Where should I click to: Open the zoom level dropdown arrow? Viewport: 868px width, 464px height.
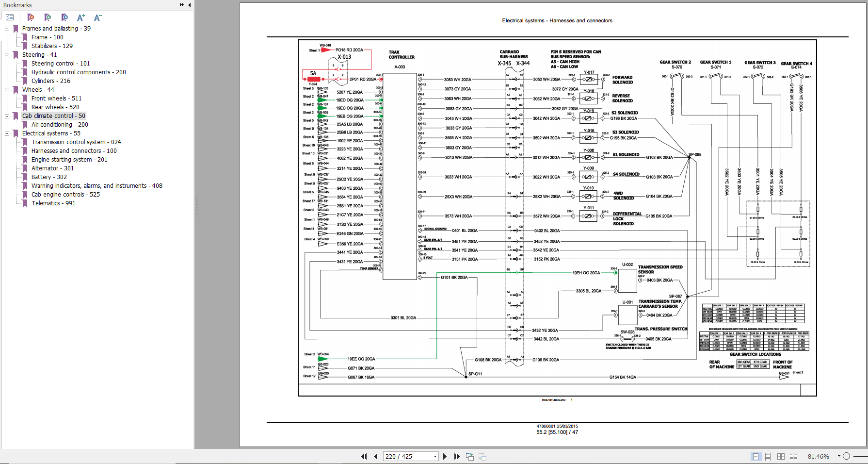pyautogui.click(x=839, y=456)
